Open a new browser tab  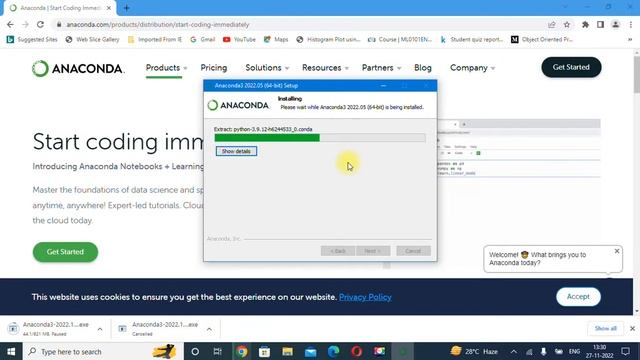[127, 8]
